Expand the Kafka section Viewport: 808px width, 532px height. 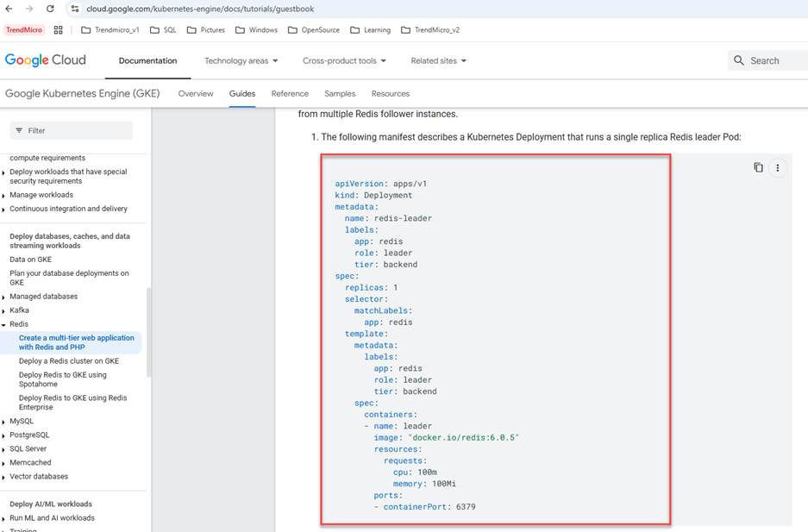(x=19, y=310)
